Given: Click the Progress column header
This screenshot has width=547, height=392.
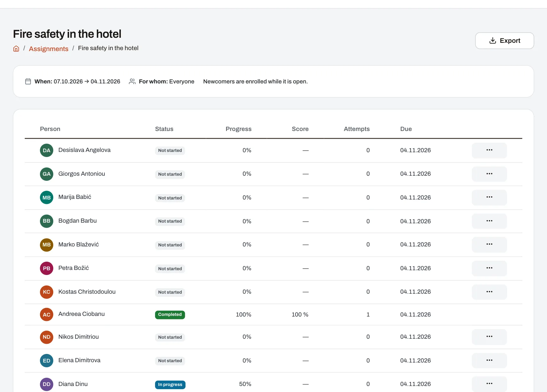Looking at the screenshot, I should click(x=238, y=129).
